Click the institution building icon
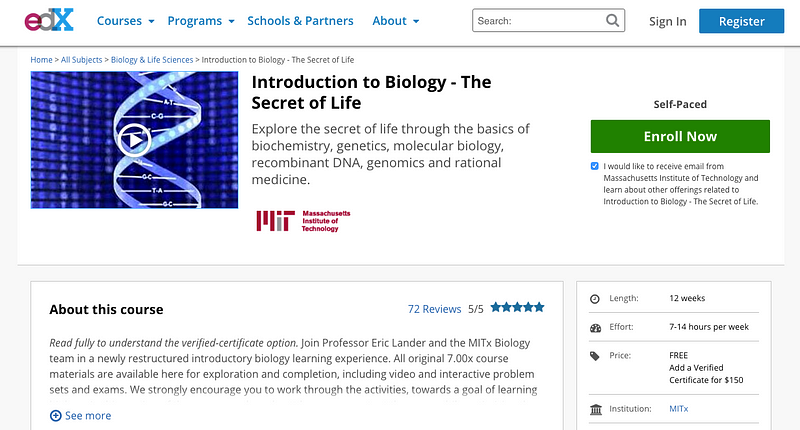800x430 pixels. coord(595,409)
